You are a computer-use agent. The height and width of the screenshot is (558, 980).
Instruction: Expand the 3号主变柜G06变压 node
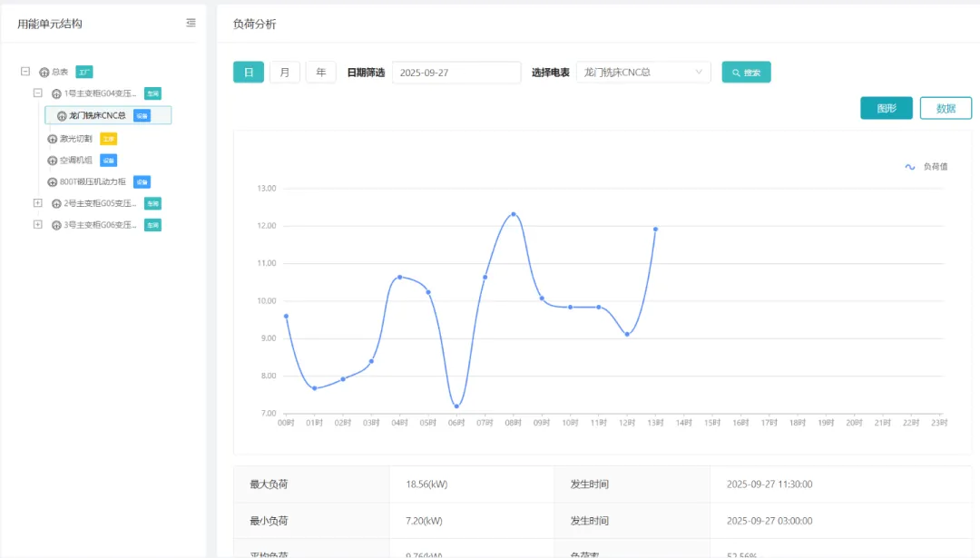tap(37, 224)
